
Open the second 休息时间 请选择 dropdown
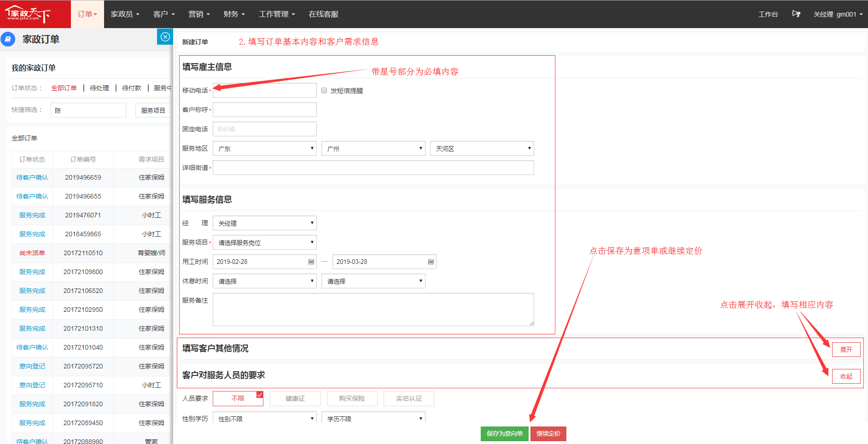click(373, 281)
